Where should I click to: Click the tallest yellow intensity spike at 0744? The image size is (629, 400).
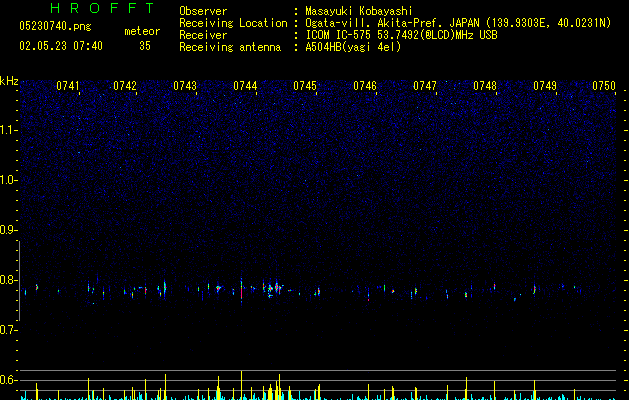pos(241,385)
